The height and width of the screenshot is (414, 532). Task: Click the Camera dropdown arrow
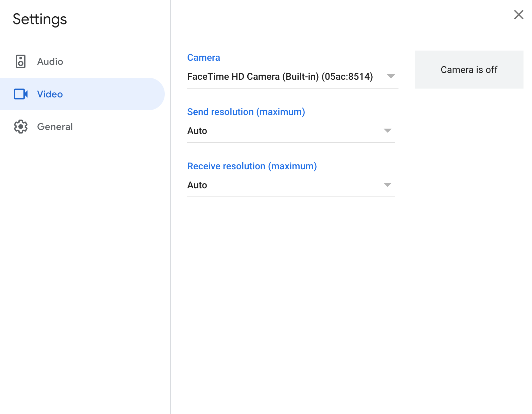pos(391,76)
